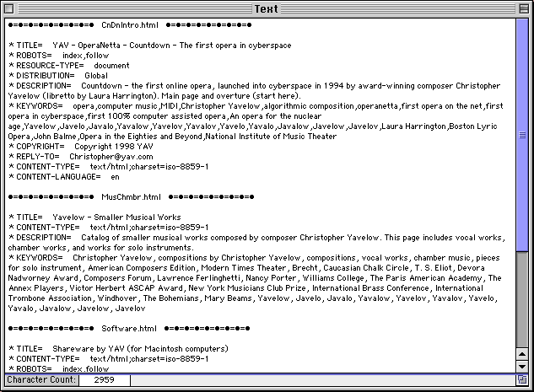Click the Text window title
Screen dimensions: 534x392
tap(267, 8)
